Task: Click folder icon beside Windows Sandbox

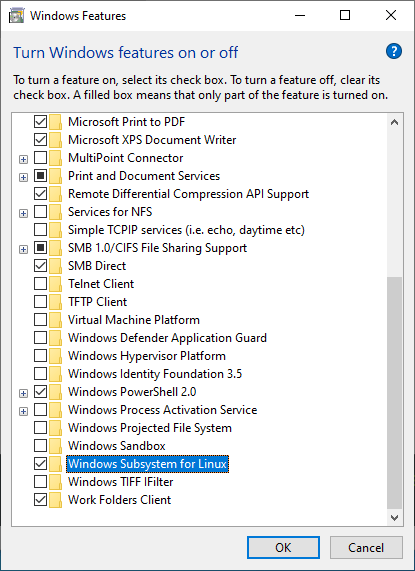Action: pos(55,446)
